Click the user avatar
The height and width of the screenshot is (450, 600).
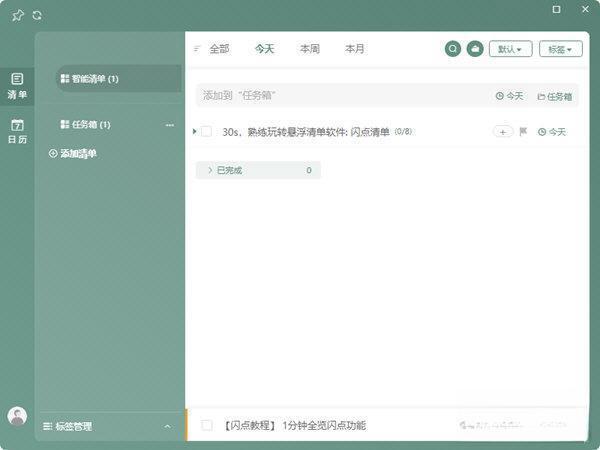(x=17, y=416)
